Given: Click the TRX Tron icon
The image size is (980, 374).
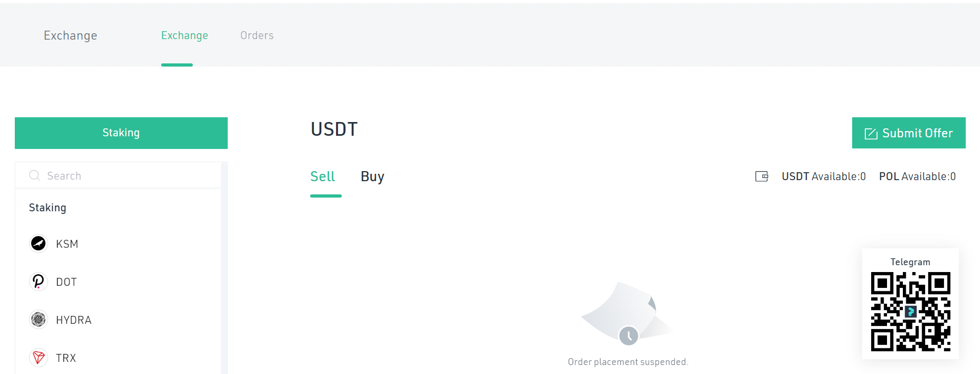Looking at the screenshot, I should click(x=38, y=358).
